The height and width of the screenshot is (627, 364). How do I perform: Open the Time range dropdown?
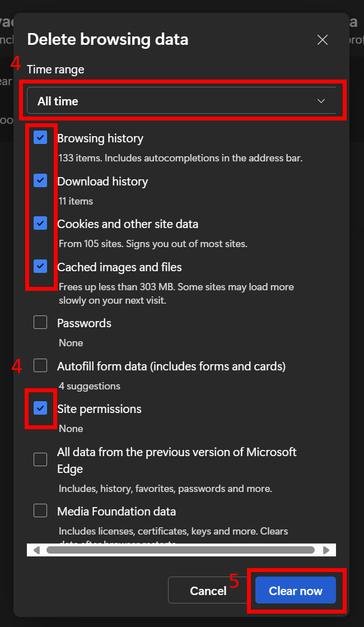[182, 101]
